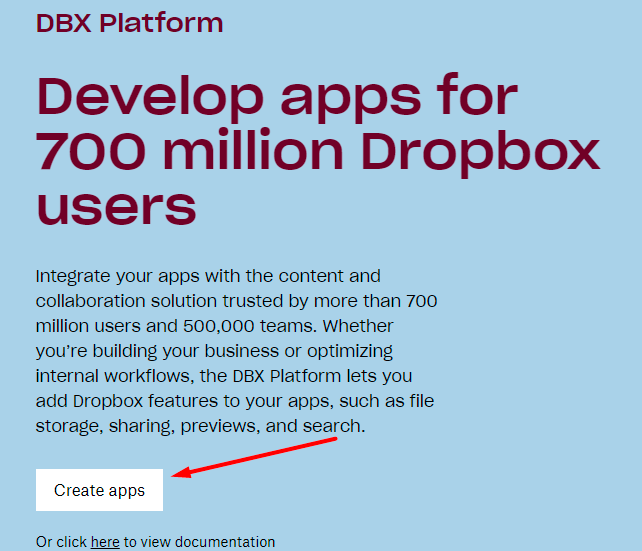Click the 'Develop apps for 700 million Dropbox users' heading
The width and height of the screenshot is (642, 551).
point(318,150)
